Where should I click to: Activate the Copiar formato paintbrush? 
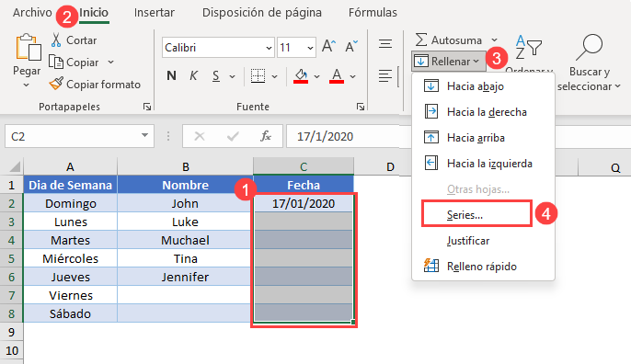(x=56, y=84)
